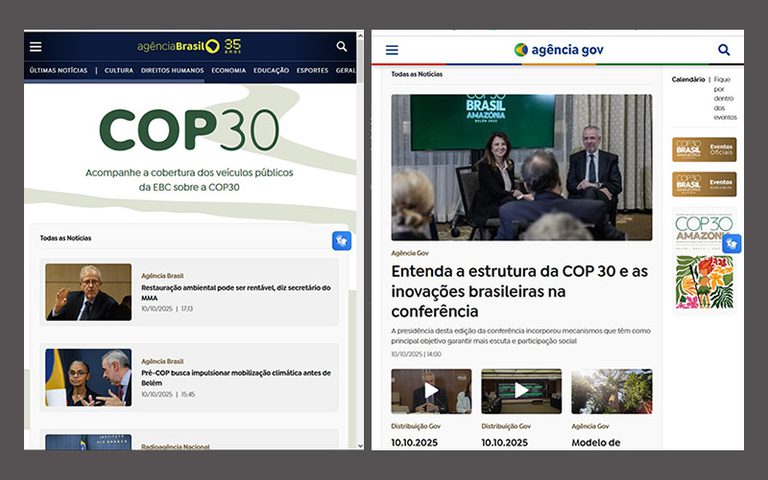768x480 pixels.
Task: Click the Agência Brasil 35 anos logo
Action: click(x=189, y=46)
